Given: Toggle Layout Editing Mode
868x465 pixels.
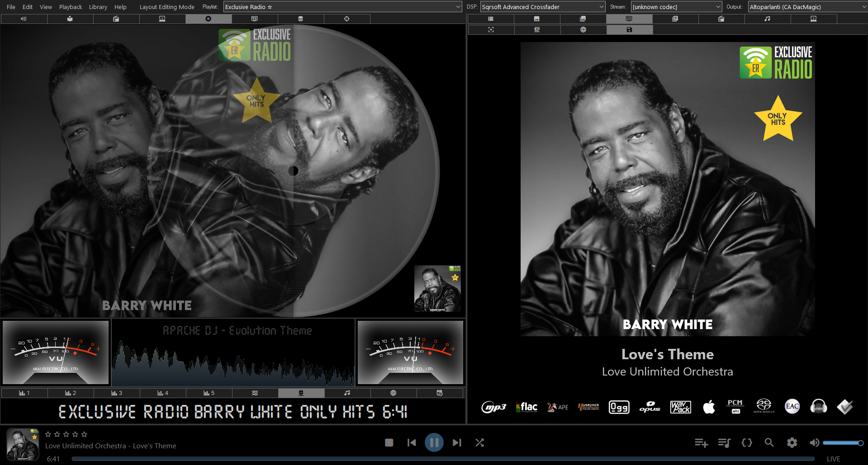Looking at the screenshot, I should point(167,7).
